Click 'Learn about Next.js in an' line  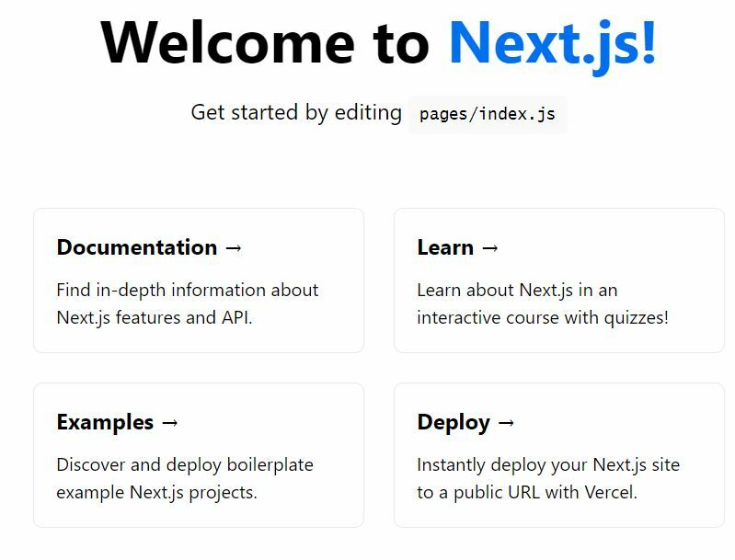[518, 290]
